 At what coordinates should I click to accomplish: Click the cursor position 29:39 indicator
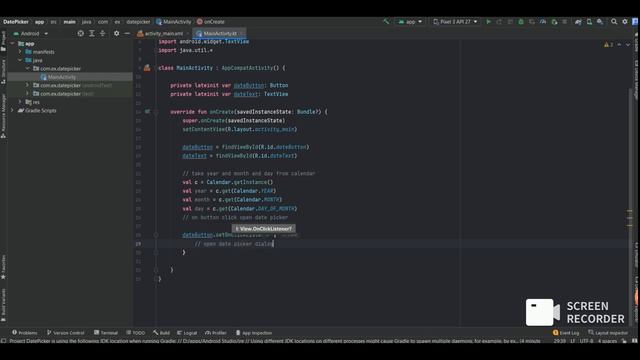(x=560, y=341)
